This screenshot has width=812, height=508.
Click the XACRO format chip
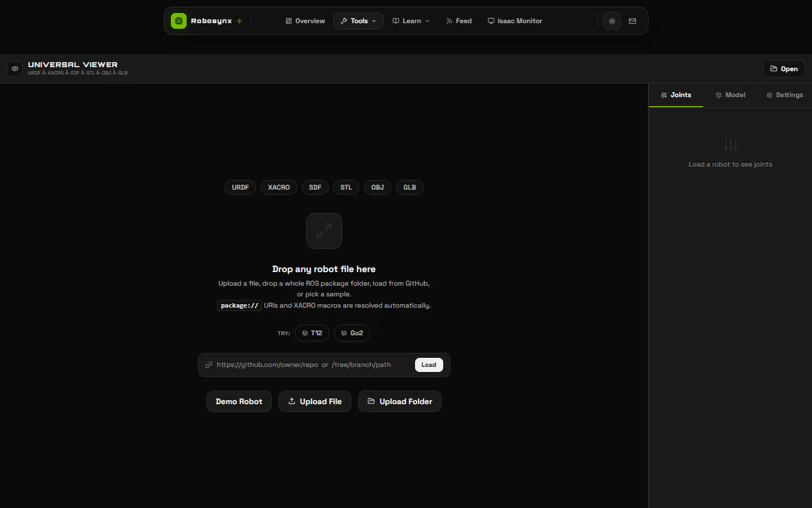279,187
